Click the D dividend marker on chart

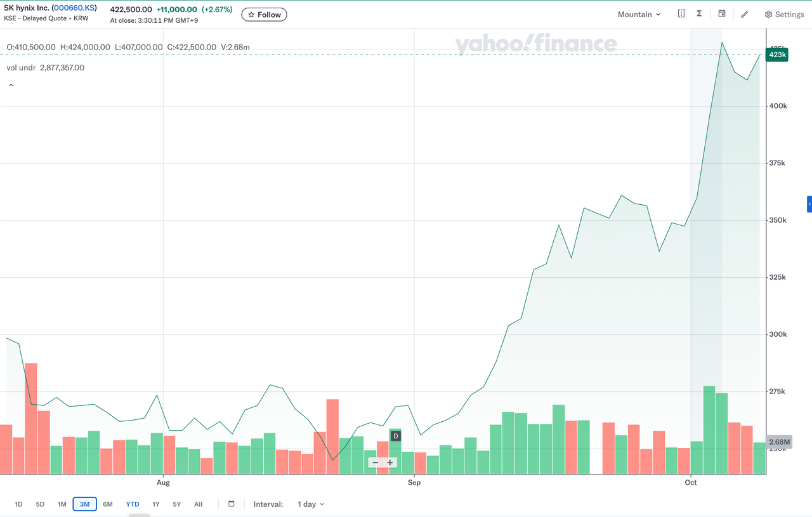(x=396, y=436)
